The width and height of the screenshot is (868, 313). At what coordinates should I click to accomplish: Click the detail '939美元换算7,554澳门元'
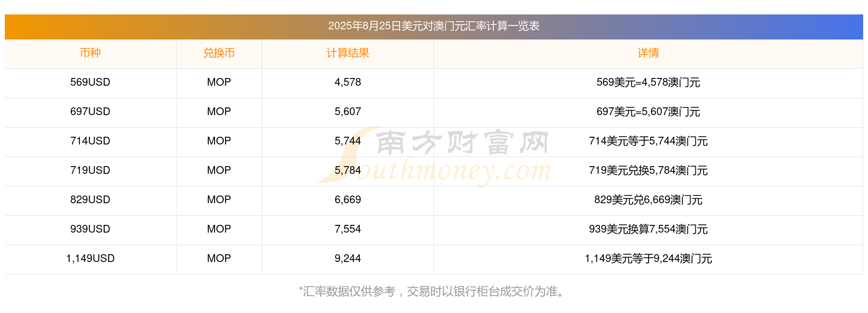pyautogui.click(x=648, y=229)
